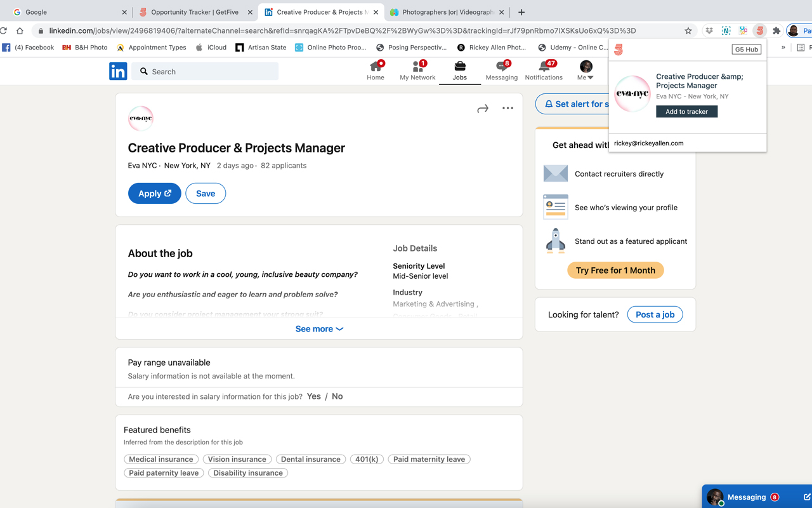Viewport: 812px width, 508px height.
Task: Click the Disability insurance tag
Action: [x=248, y=473]
